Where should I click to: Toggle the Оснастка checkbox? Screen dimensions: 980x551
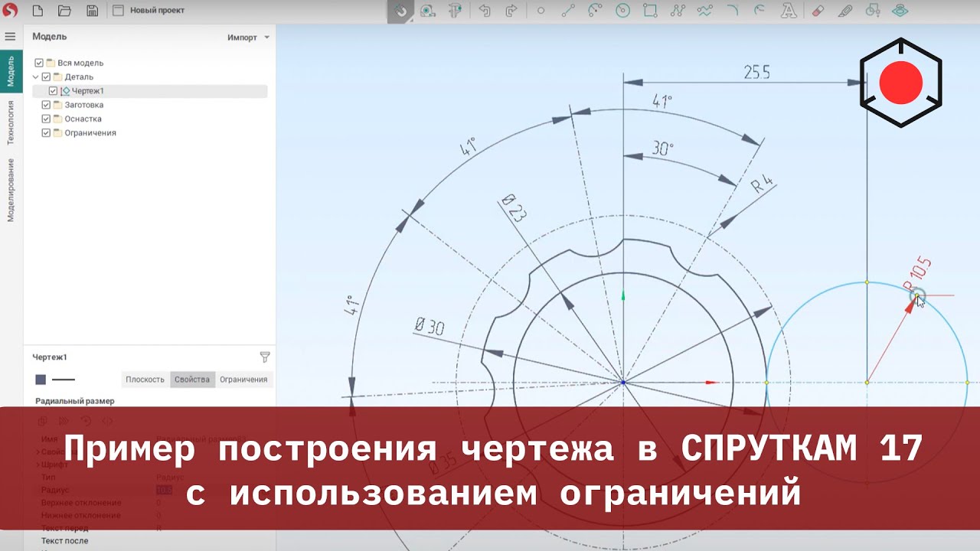click(x=46, y=119)
